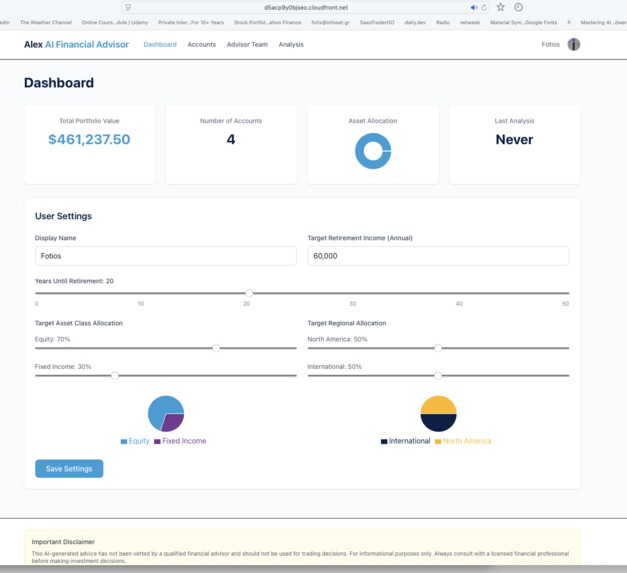Click the Number of Accounts value 4
The height and width of the screenshot is (573, 627).
[x=231, y=140]
